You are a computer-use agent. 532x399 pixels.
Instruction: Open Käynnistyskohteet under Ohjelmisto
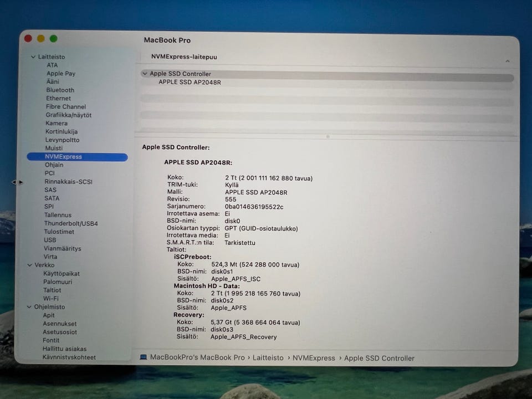pyautogui.click(x=69, y=357)
